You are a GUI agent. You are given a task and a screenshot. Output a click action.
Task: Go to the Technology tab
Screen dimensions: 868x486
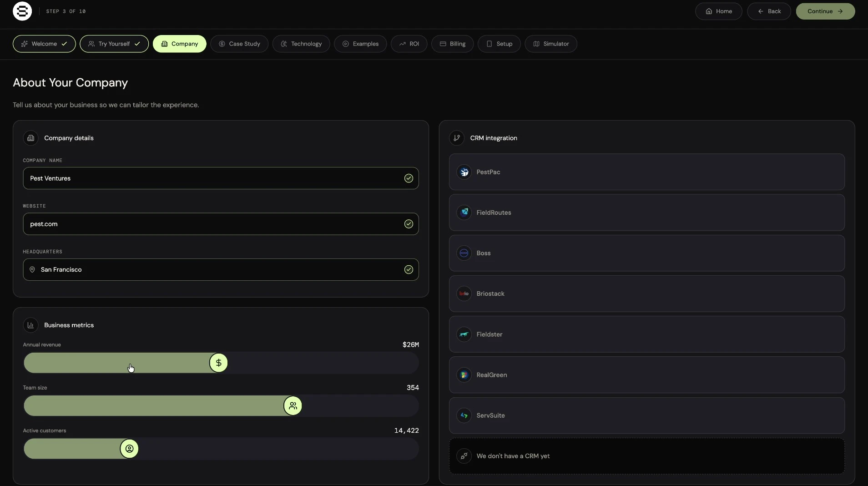pos(301,44)
